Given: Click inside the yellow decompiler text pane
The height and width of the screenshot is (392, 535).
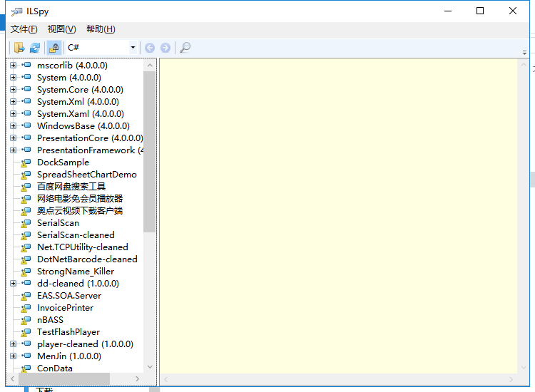Looking at the screenshot, I should click(338, 216).
